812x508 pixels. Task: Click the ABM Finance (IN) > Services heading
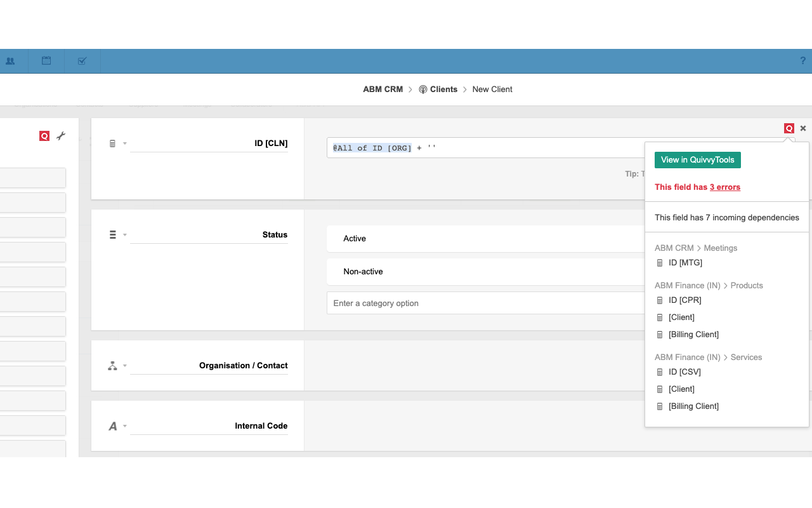(x=708, y=358)
